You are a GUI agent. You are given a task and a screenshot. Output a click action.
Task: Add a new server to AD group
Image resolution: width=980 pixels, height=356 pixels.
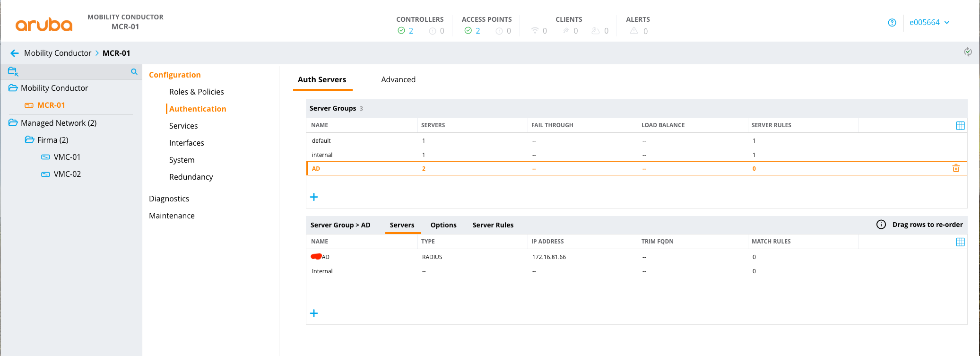click(x=314, y=313)
